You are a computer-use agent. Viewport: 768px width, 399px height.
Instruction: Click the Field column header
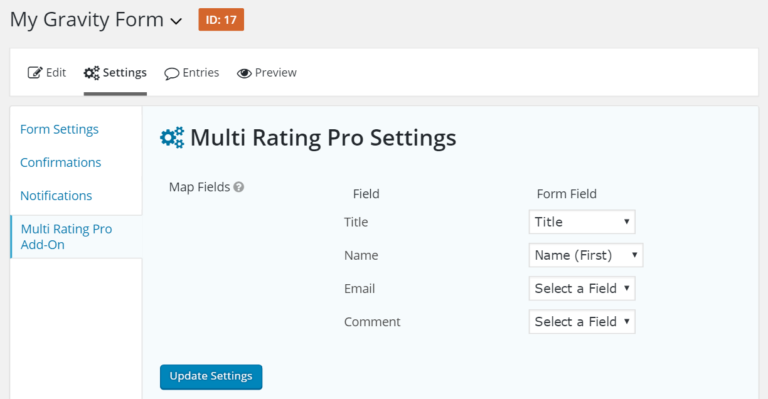coord(366,194)
